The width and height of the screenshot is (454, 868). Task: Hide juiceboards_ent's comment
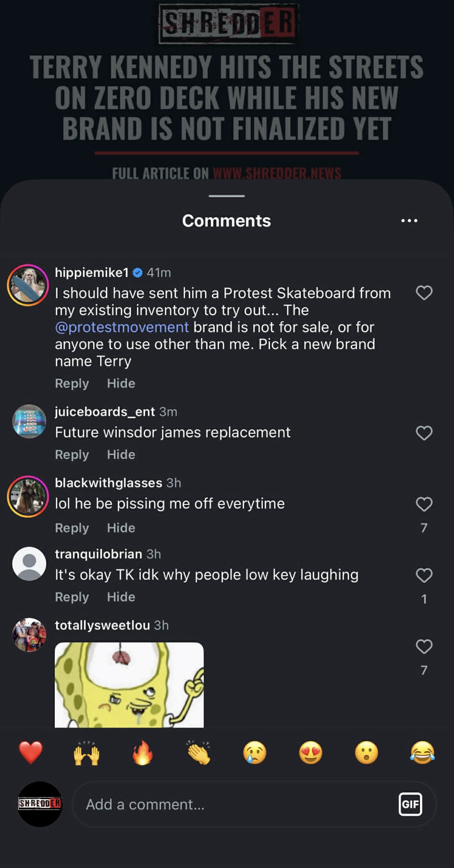click(121, 454)
